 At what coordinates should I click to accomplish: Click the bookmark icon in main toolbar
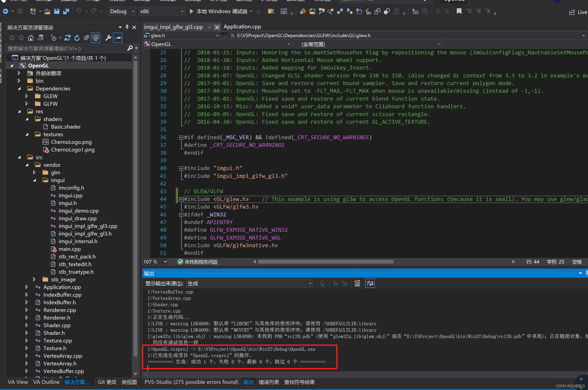pos(459,11)
